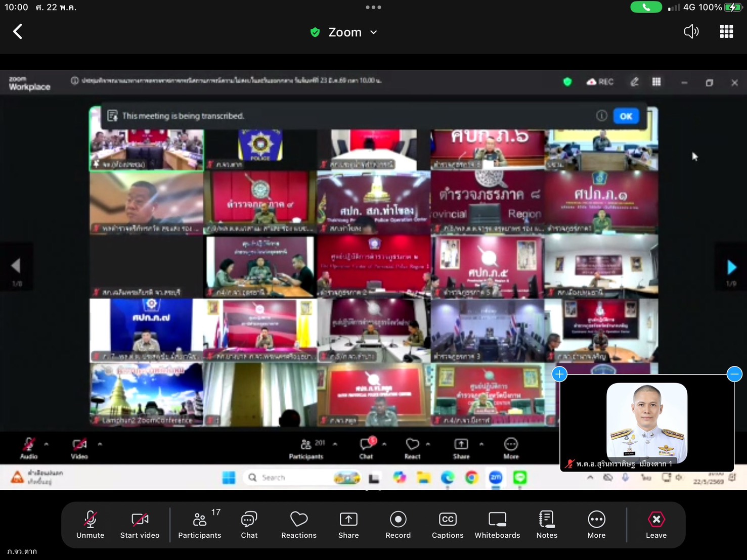The image size is (747, 560).
Task: Tap the speaker audio output icon
Action: coord(691,32)
